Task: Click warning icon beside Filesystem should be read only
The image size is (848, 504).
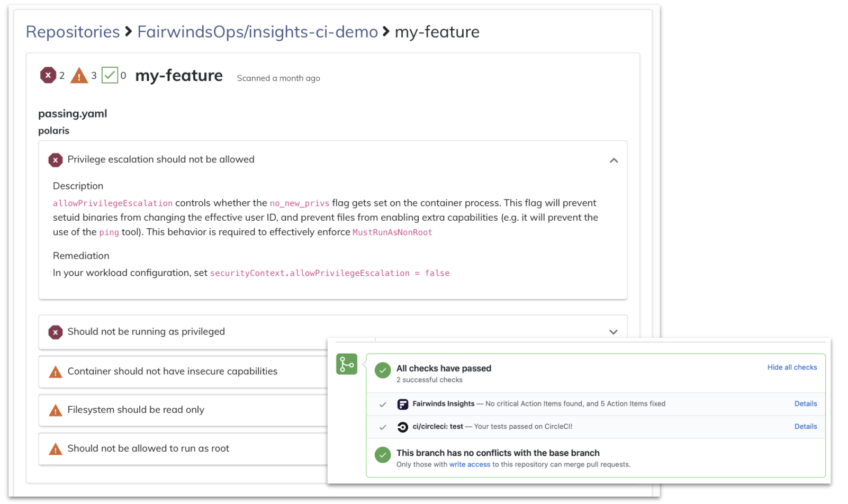Action: [x=56, y=411]
